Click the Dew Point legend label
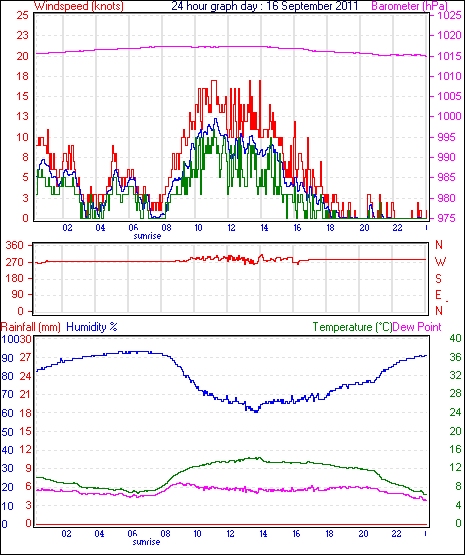 pos(417,327)
